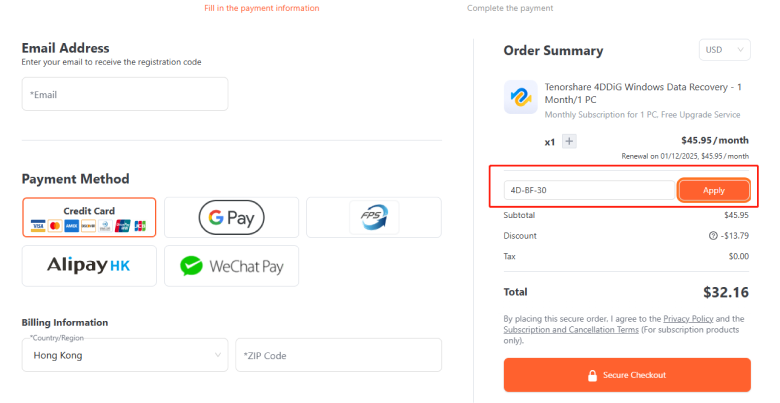This screenshot has width=780, height=403.
Task: Click the Secure Checkout button
Action: point(627,375)
